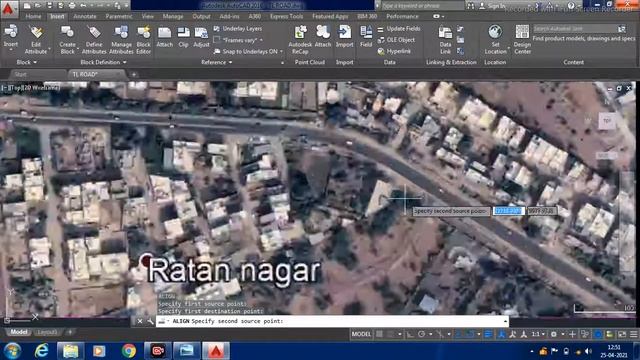
Task: Select the Clip reference tool
Action: (184, 37)
